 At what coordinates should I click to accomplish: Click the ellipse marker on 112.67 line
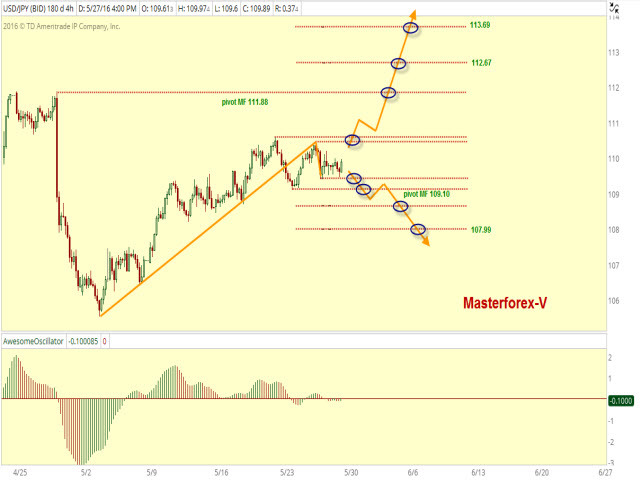tap(399, 63)
